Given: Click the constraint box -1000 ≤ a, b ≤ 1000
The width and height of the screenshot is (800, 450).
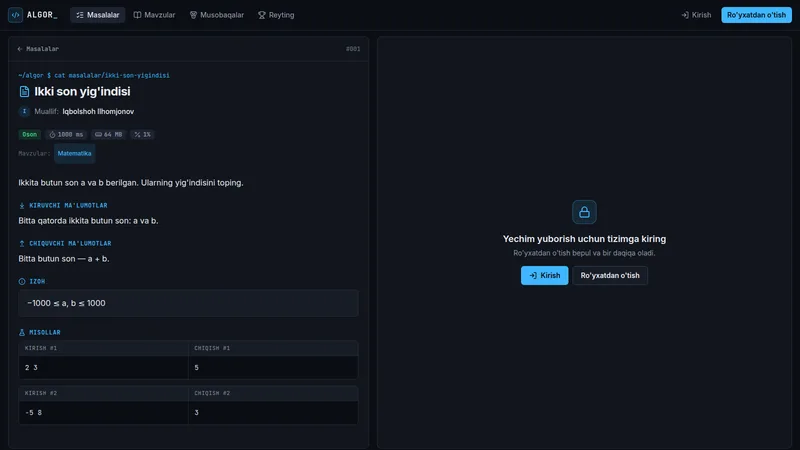Looking at the screenshot, I should tap(188, 303).
